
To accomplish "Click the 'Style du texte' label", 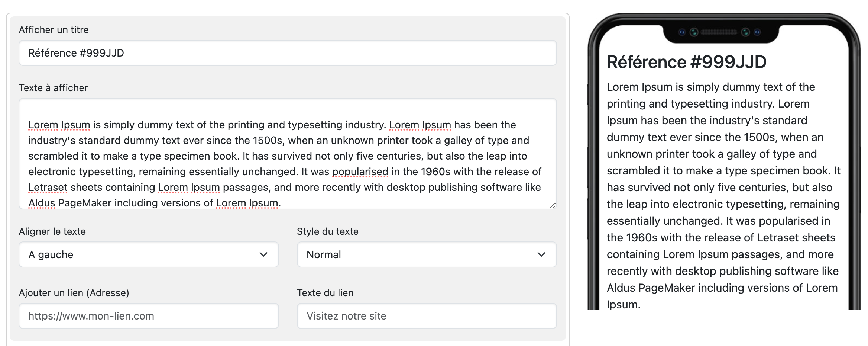I will 327,231.
